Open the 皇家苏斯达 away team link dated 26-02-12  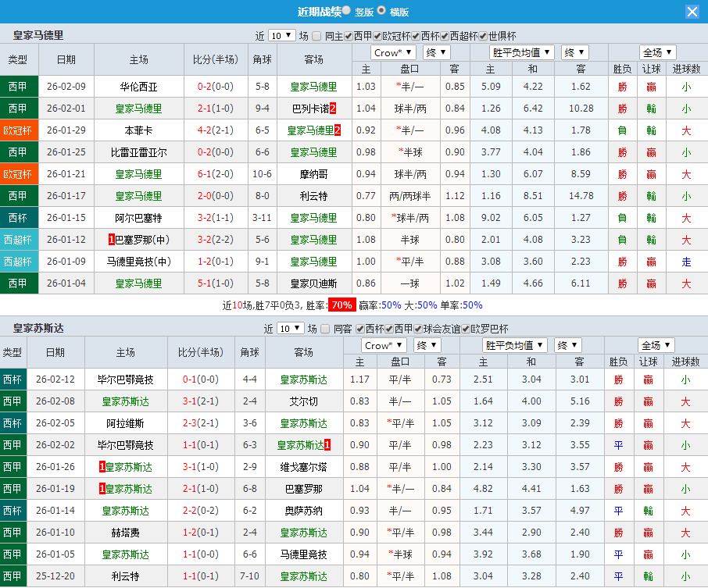point(303,380)
